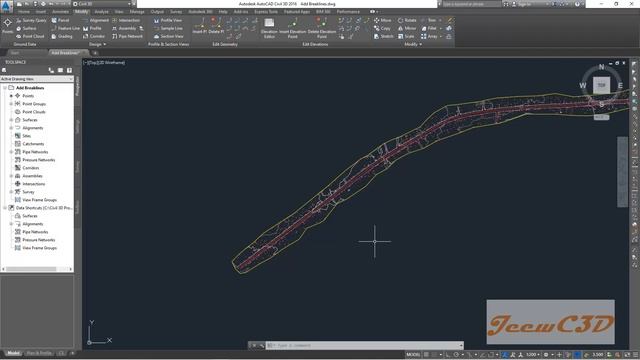Toggle grid display in status bar
Viewport: 640px width, 360px height.
point(427,355)
